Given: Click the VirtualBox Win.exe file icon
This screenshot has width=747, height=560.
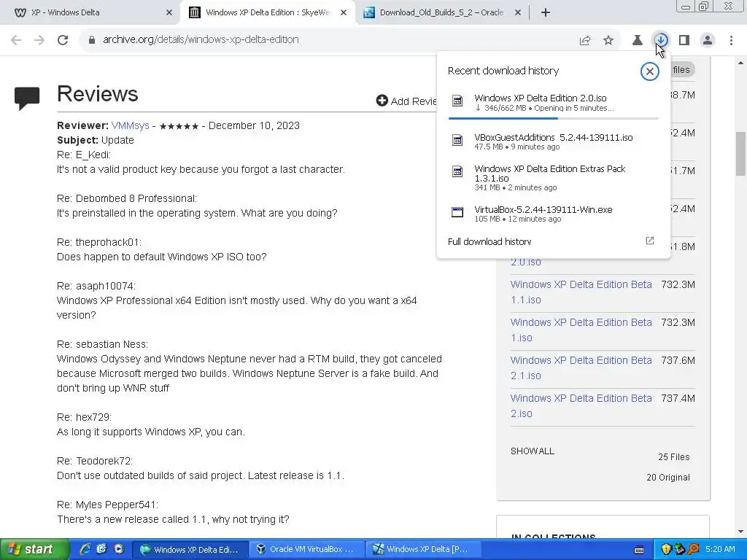Looking at the screenshot, I should tap(457, 212).
